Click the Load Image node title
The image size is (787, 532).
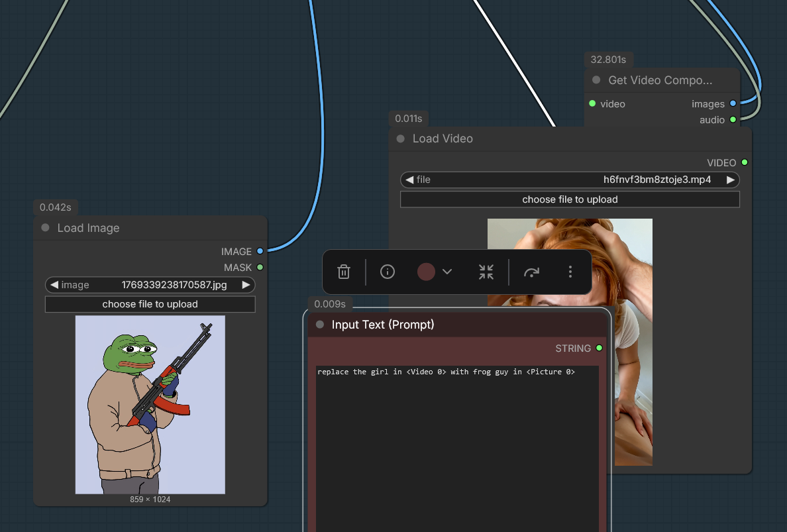(88, 228)
